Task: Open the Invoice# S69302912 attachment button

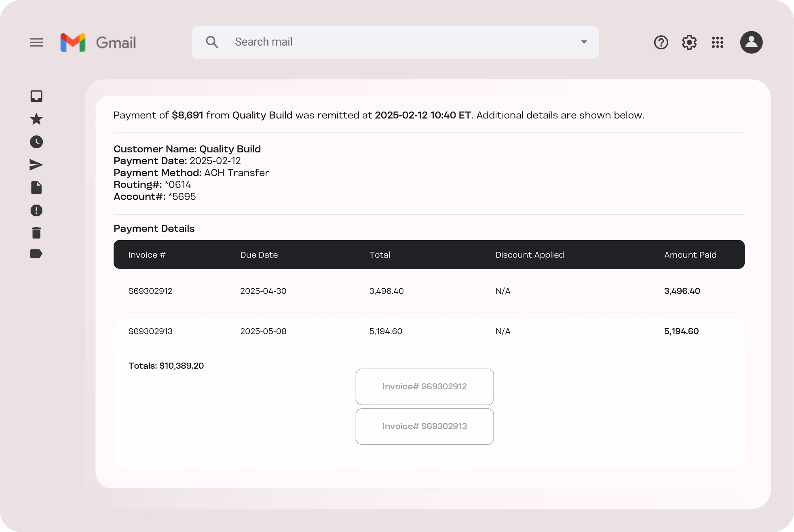Action: 424,386
